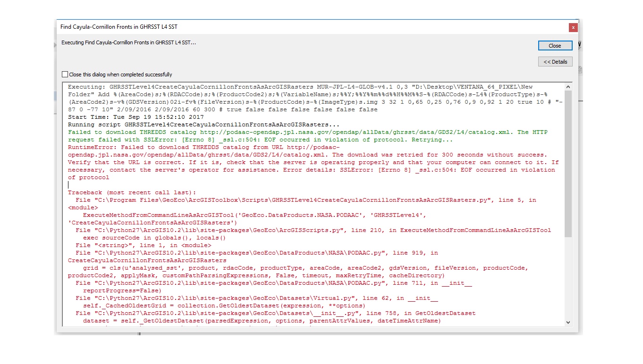Click the 'Virtual.py", line 62, in __init__' line
The image size is (643, 364).
pyautogui.click(x=257, y=298)
